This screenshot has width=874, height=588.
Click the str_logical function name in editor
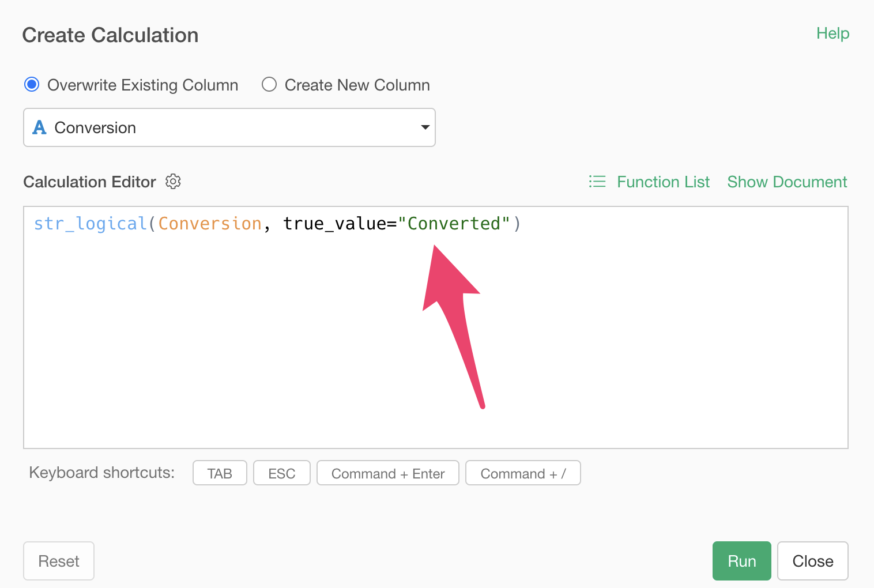[x=91, y=224]
